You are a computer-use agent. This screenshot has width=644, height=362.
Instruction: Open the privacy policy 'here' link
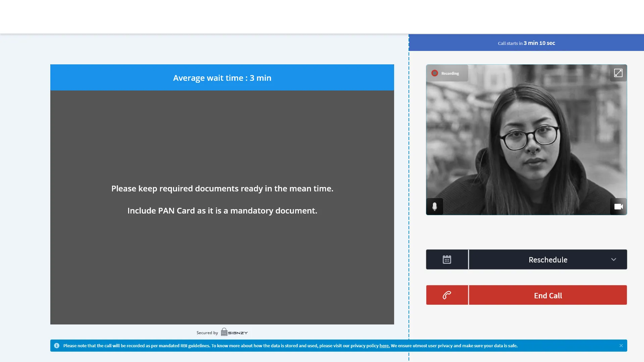384,346
